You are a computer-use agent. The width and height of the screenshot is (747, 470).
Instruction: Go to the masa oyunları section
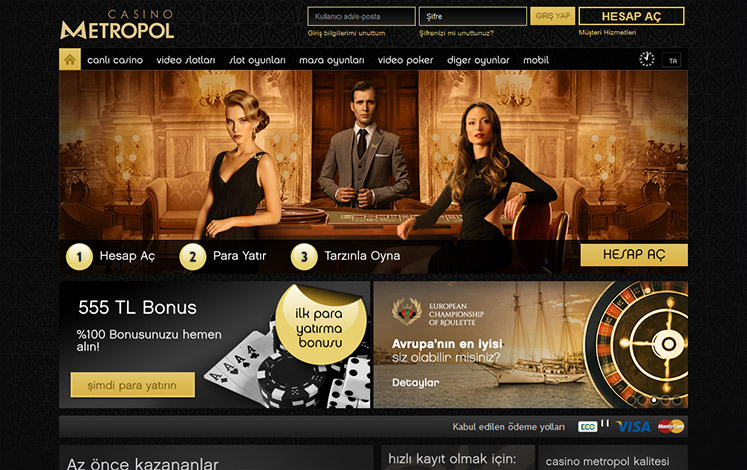click(x=332, y=60)
